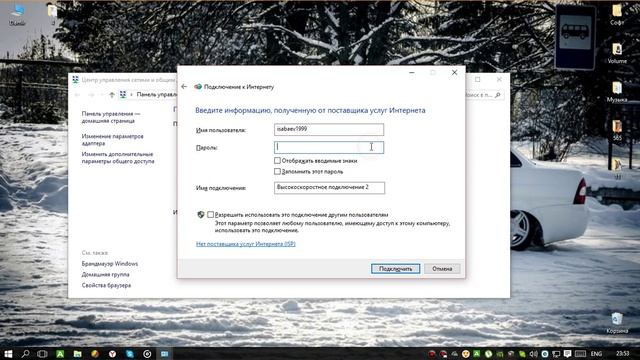Open Изменить дополнительные параметры общего доступа

(x=118, y=158)
